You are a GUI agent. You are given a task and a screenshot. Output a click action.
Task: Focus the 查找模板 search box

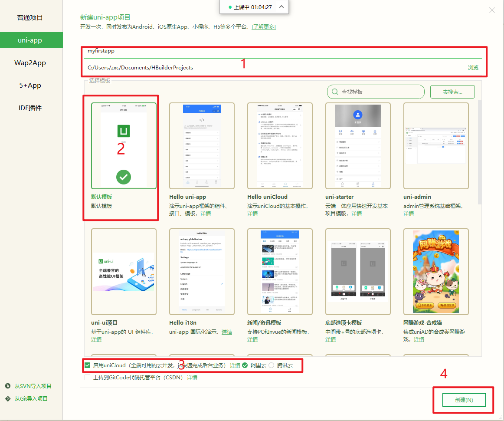click(376, 92)
